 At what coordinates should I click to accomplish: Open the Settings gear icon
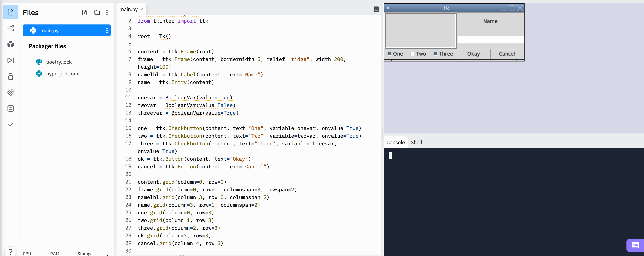point(11,92)
